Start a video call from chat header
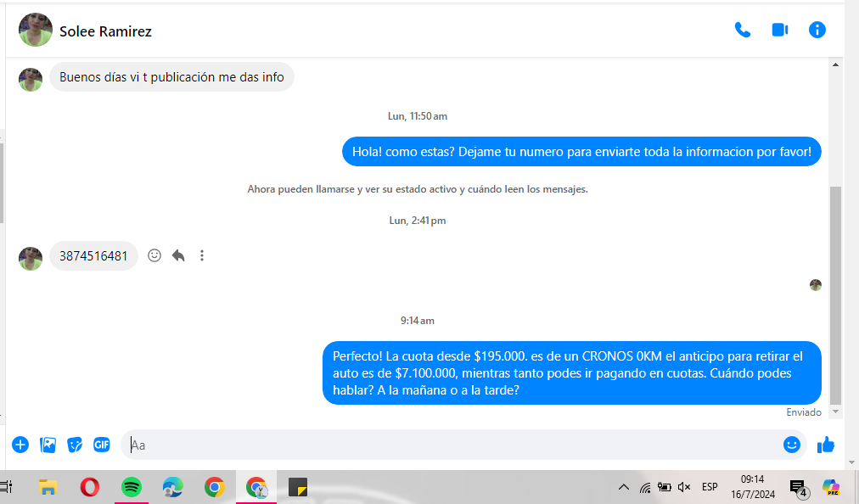 [779, 31]
